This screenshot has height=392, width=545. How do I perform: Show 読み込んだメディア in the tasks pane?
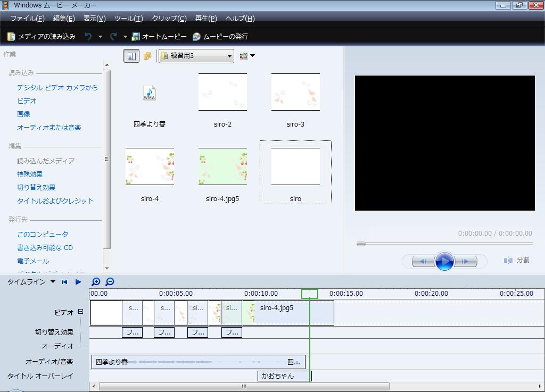click(46, 161)
